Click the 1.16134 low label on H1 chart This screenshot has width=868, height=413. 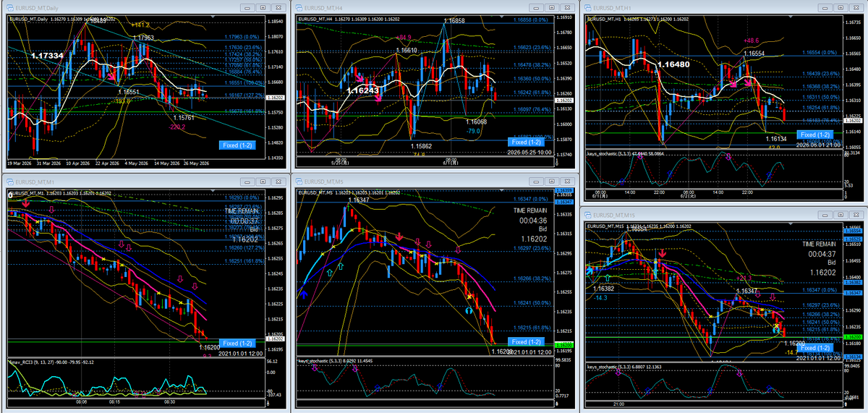[x=776, y=138]
